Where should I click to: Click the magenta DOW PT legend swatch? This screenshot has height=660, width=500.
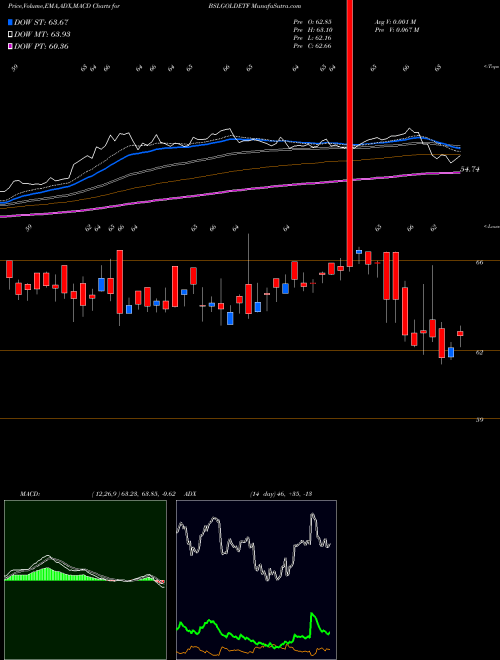coord(11,46)
